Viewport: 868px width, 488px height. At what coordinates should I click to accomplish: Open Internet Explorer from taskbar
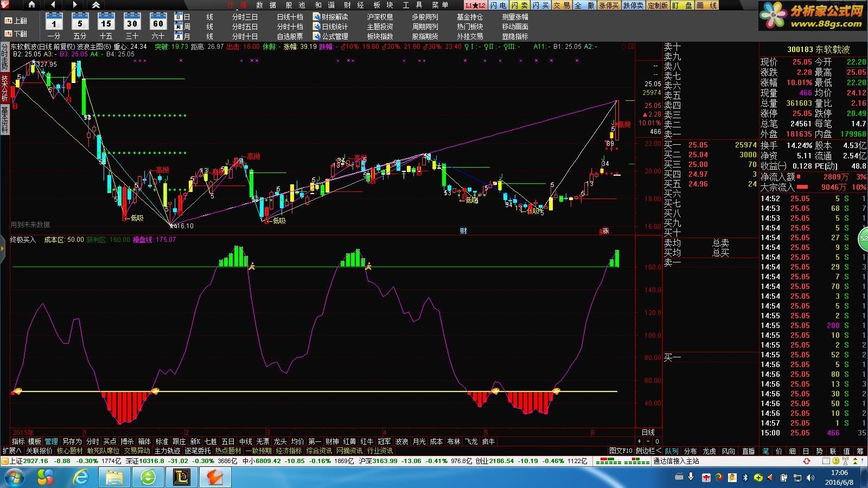click(81, 478)
